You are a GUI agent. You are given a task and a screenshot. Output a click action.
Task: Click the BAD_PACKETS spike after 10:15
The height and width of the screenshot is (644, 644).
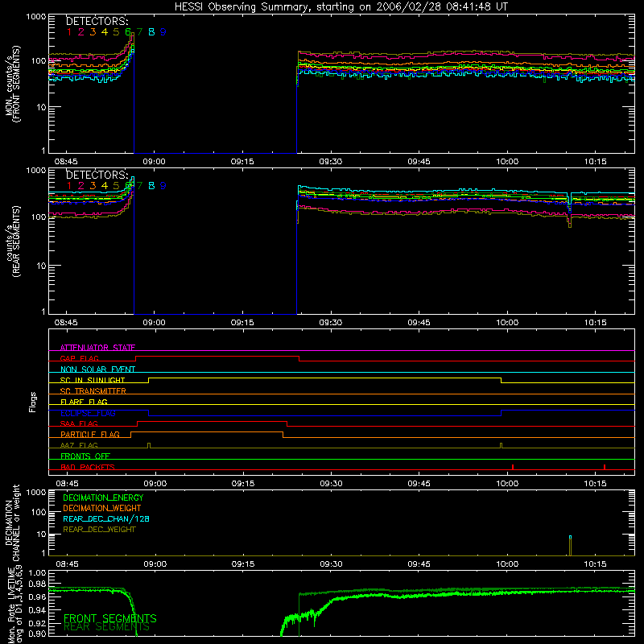point(605,467)
